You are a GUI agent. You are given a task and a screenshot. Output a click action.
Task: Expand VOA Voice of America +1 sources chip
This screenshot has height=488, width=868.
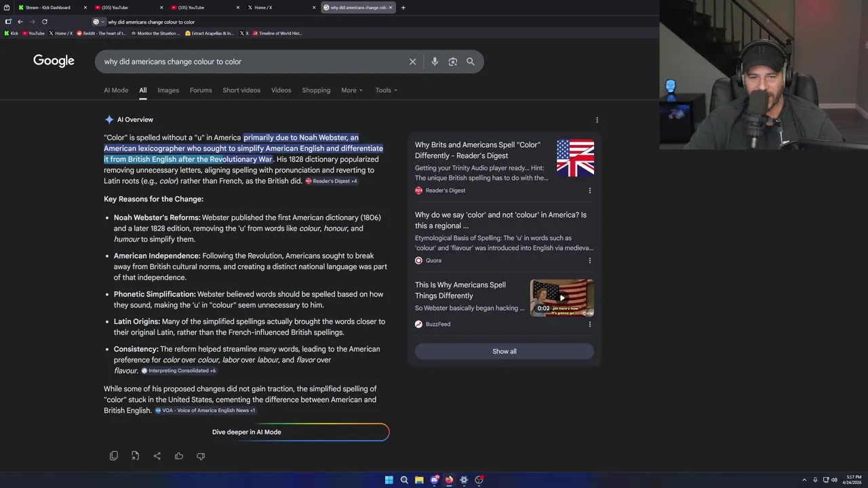click(205, 411)
